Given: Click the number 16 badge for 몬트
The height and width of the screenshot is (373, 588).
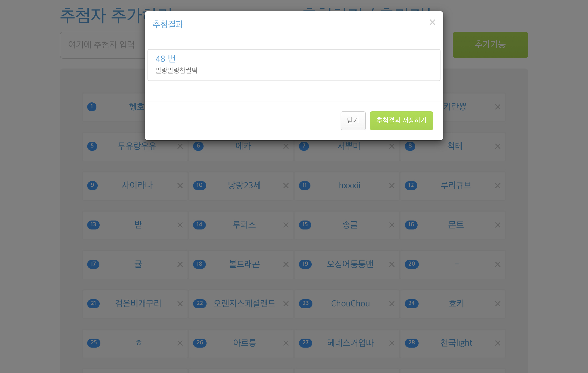Looking at the screenshot, I should [x=411, y=225].
